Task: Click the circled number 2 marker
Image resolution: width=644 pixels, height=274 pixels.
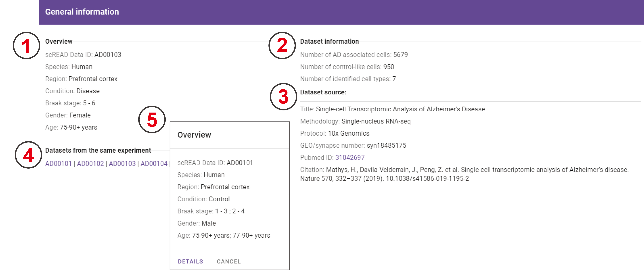Action: point(282,46)
